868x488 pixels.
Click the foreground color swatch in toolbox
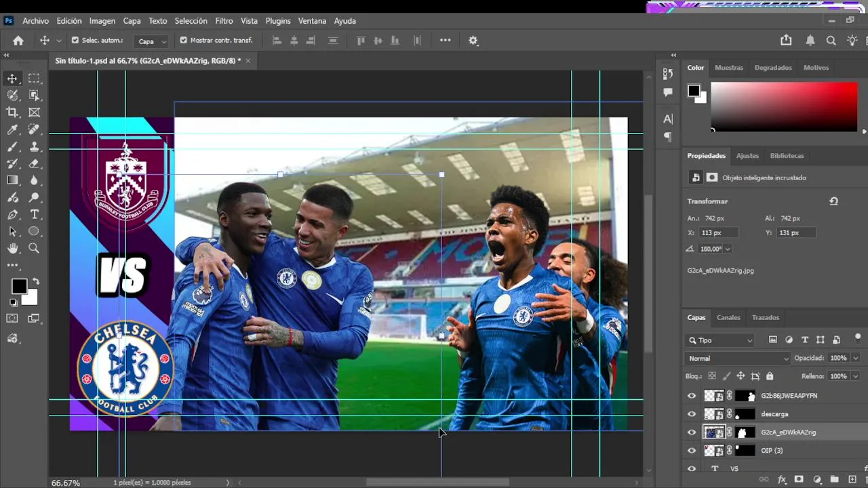[x=19, y=287]
